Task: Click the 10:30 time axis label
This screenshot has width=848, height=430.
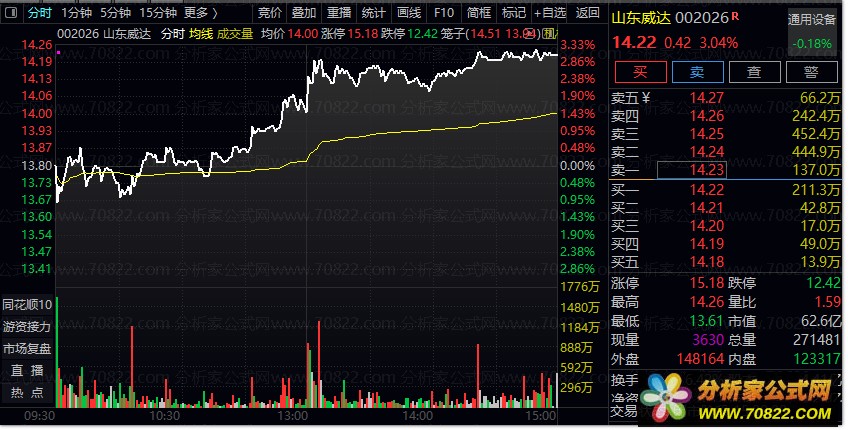Action: pos(164,416)
